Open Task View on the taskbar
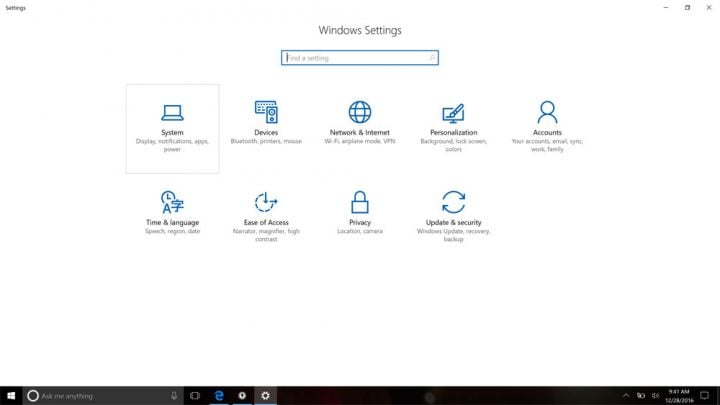Image resolution: width=720 pixels, height=405 pixels. click(195, 396)
